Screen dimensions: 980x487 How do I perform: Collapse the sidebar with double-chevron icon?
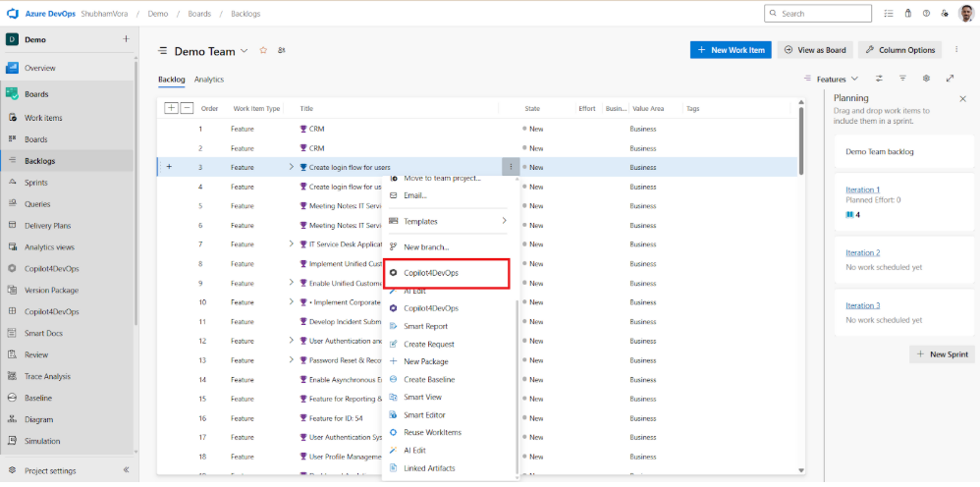click(x=126, y=470)
